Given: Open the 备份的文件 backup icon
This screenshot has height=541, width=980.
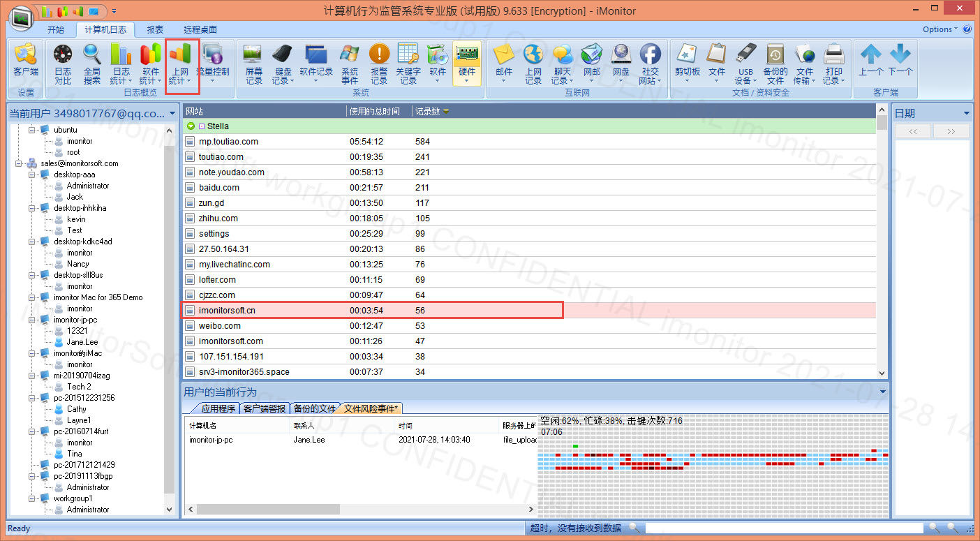Looking at the screenshot, I should 775,64.
